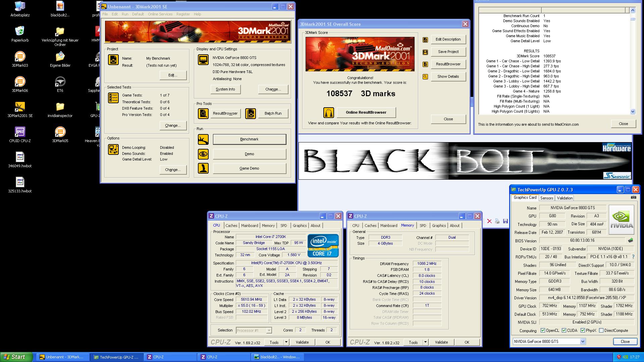The width and height of the screenshot is (644, 362).
Task: Click red X icon in viewer toolbar
Action: (x=489, y=221)
